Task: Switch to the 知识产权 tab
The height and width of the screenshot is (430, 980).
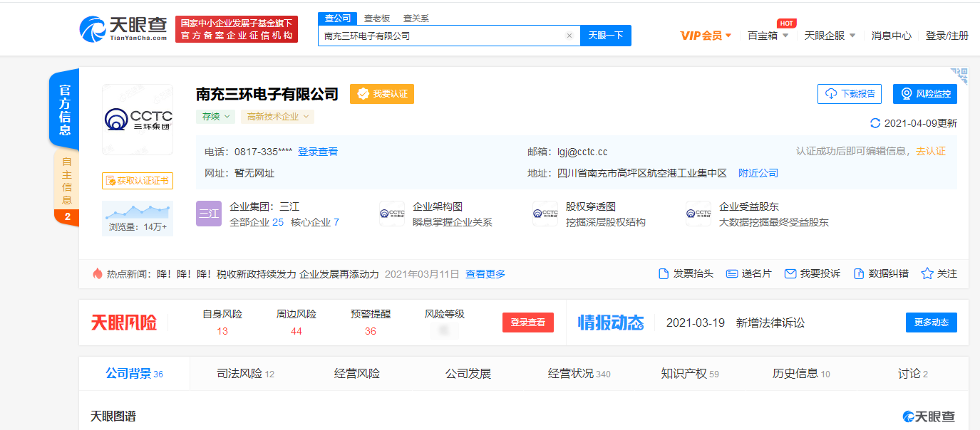Action: [690, 374]
